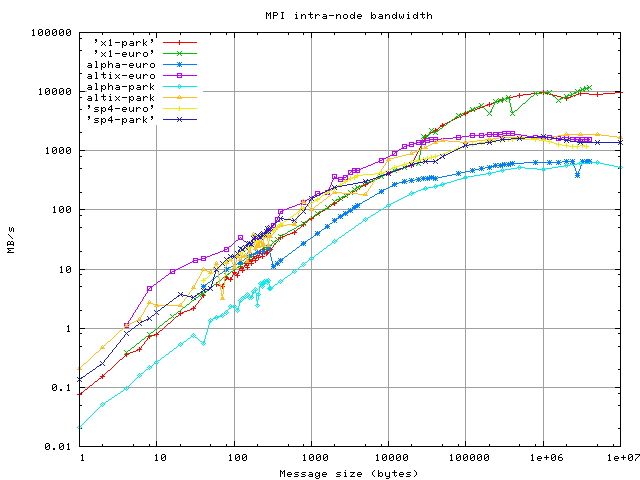Screen dimensions: 640x480
Task: Click the chart title 'MPI intra-node bandwidth'
Action: tap(349, 16)
